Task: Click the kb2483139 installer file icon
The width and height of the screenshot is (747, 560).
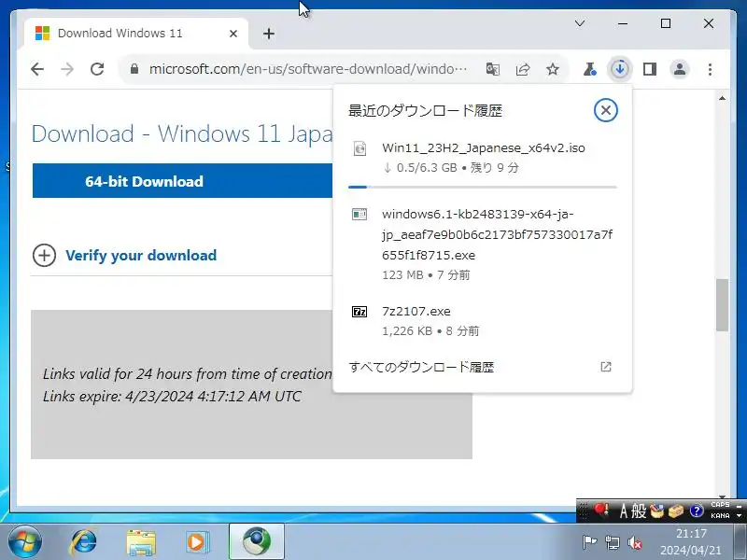Action: click(x=359, y=215)
